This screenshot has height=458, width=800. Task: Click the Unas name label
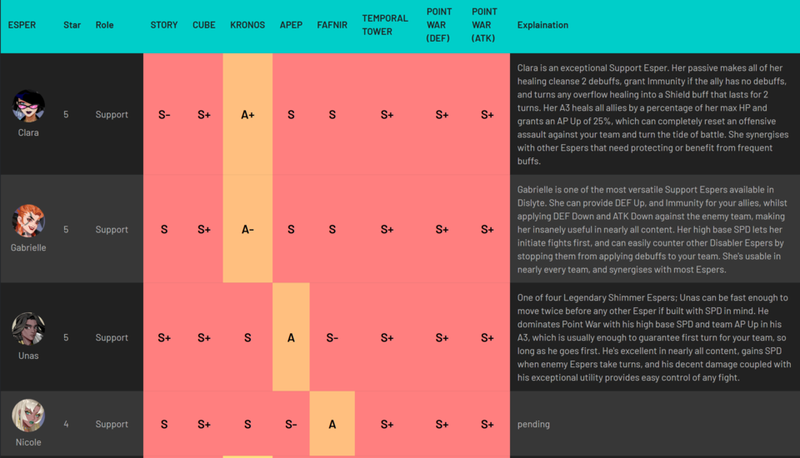pos(29,355)
